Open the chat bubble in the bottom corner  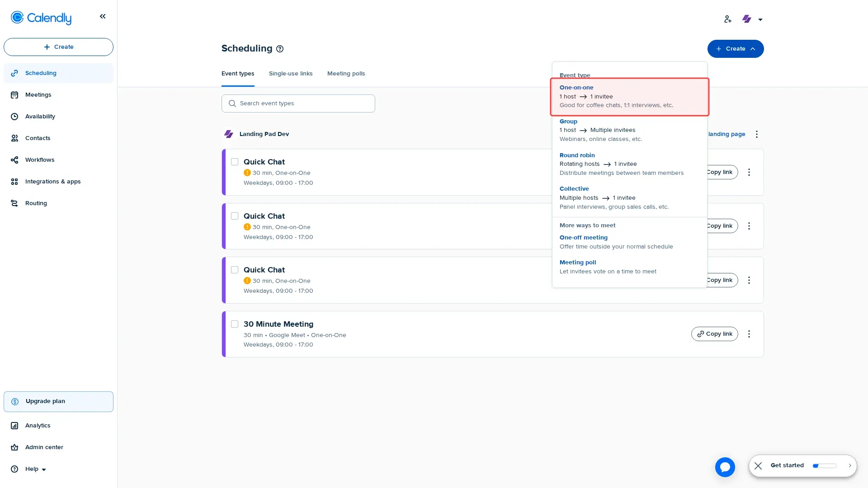(725, 467)
